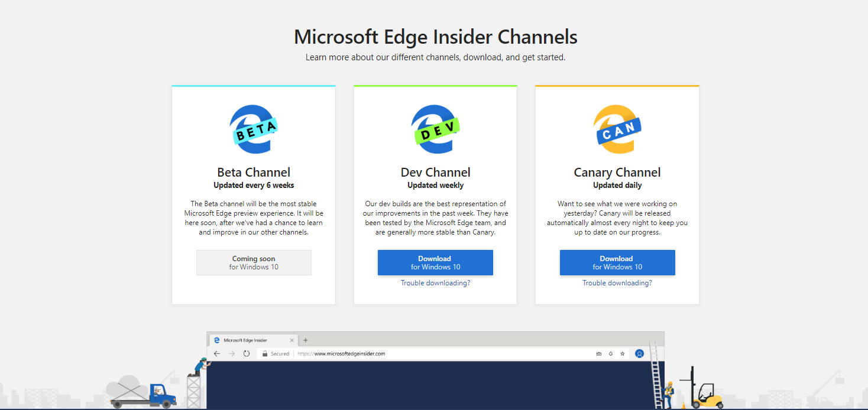
Task: Click the Coming soon button under Beta Channel
Action: coord(254,262)
